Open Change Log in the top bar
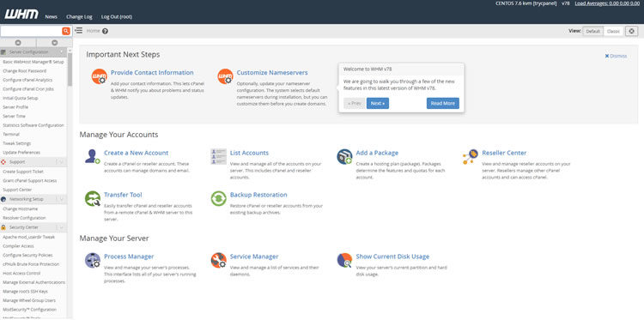This screenshot has height=320, width=644. click(79, 17)
